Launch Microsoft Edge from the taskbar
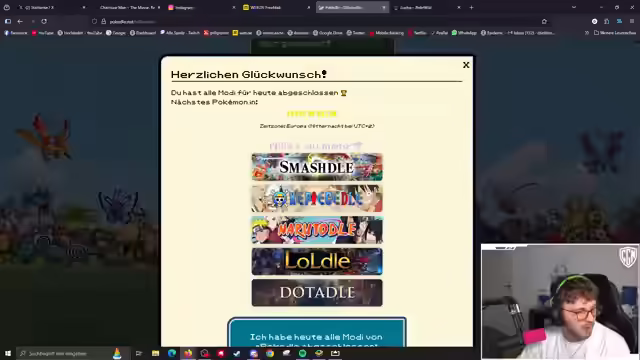 tap(172, 353)
